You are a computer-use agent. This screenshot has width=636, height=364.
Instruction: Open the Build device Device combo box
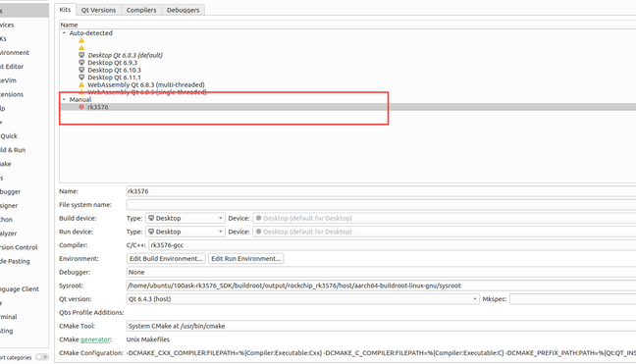(445, 218)
